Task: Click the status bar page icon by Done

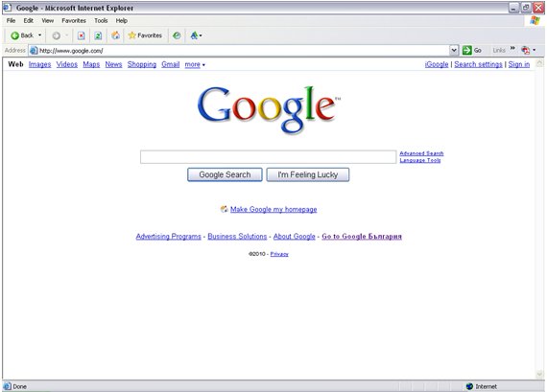Action: point(7,386)
